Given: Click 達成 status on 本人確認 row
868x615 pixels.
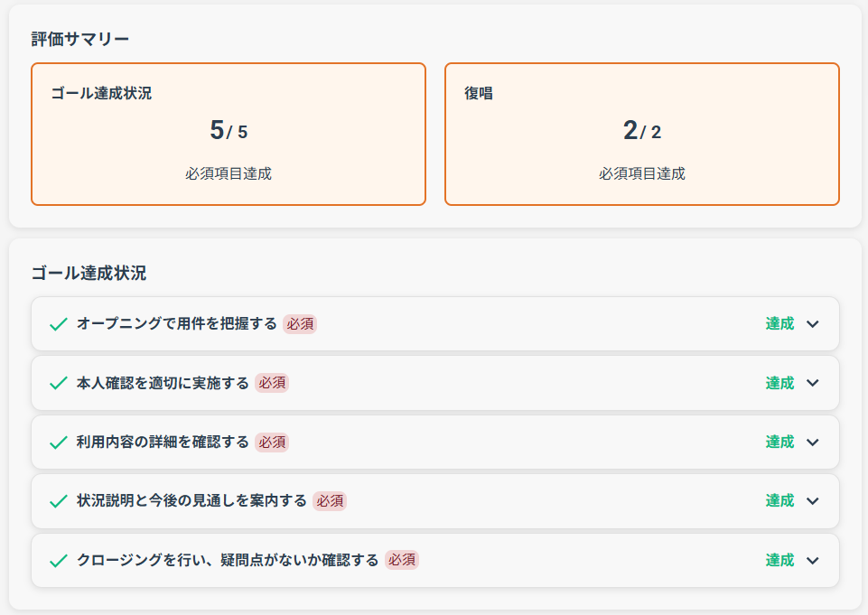Looking at the screenshot, I should 779,383.
